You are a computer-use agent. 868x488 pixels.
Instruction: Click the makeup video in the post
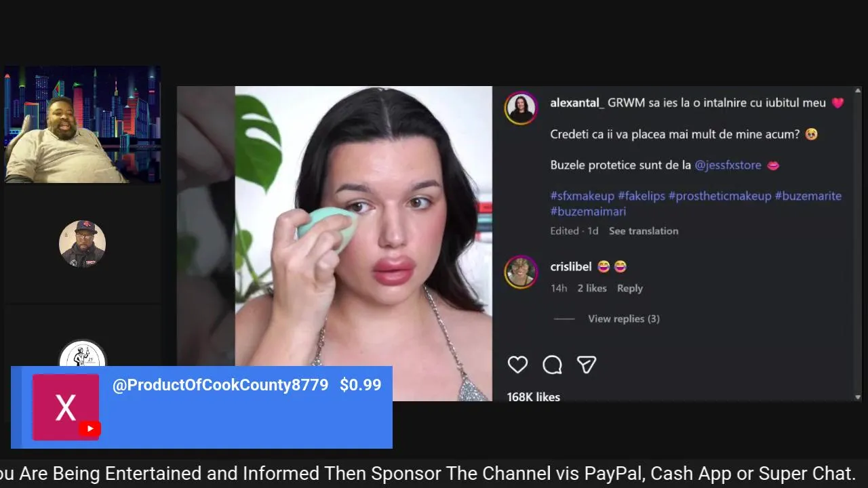tap(363, 243)
